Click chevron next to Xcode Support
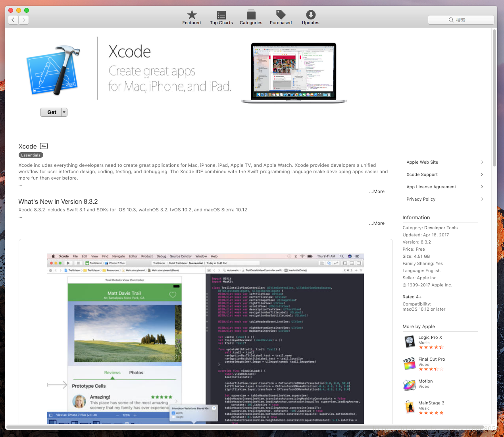The image size is (504, 437). coord(482,174)
